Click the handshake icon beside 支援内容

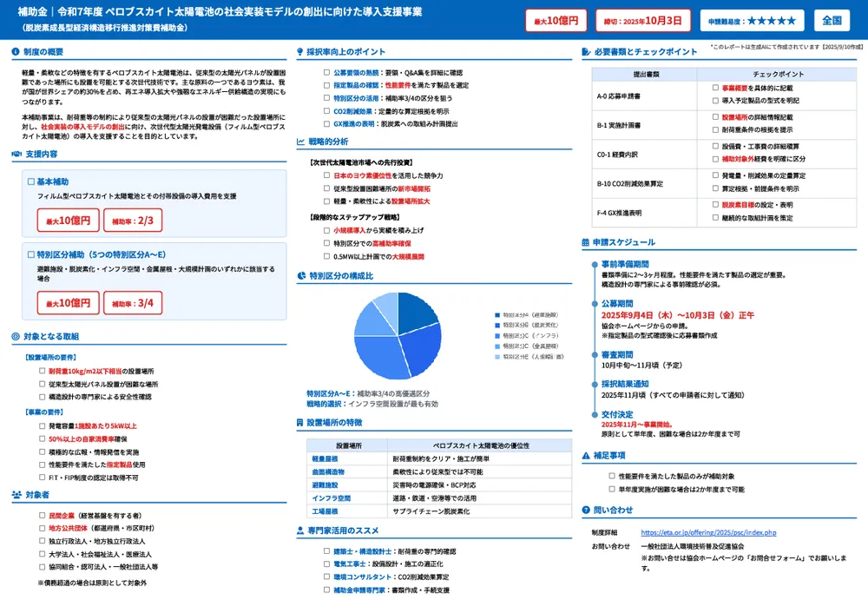pos(16,154)
